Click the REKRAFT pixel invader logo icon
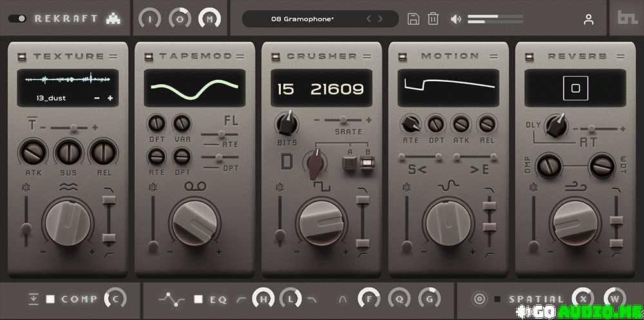This screenshot has height=320, width=644. [x=113, y=19]
